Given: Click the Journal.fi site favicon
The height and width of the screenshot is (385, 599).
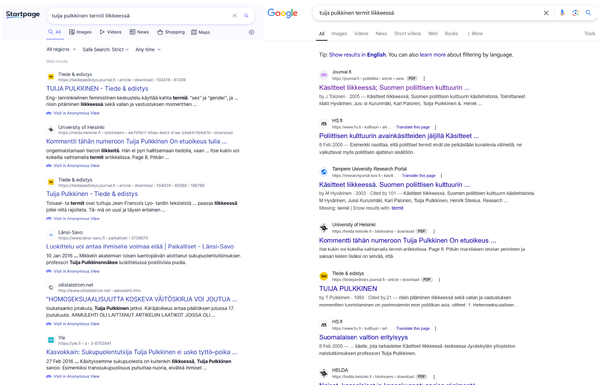Looking at the screenshot, I should (x=324, y=75).
